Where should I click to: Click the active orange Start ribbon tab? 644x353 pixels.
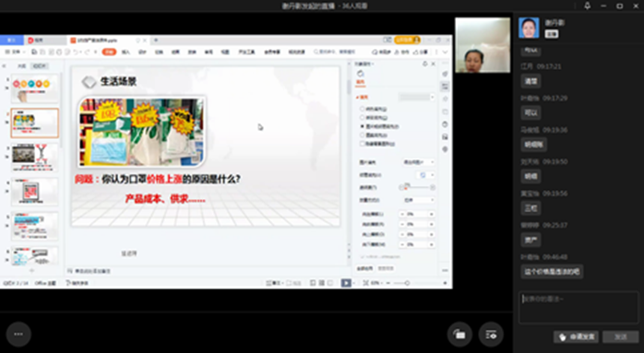[x=109, y=52]
